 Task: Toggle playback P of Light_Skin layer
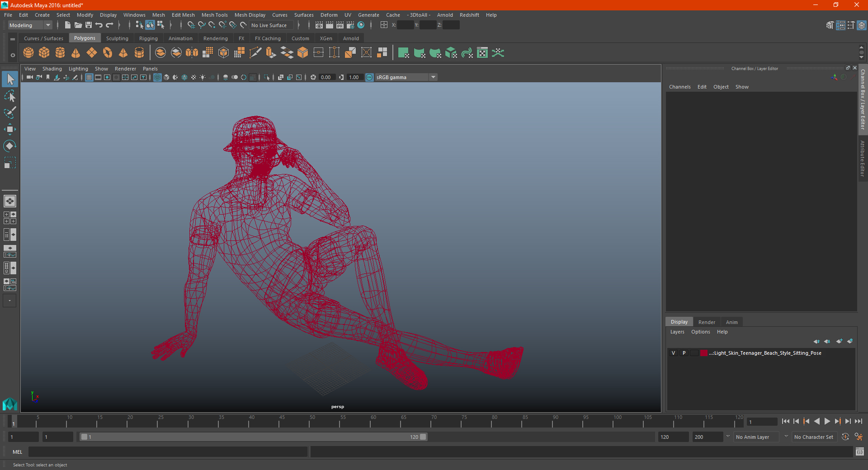coord(684,353)
